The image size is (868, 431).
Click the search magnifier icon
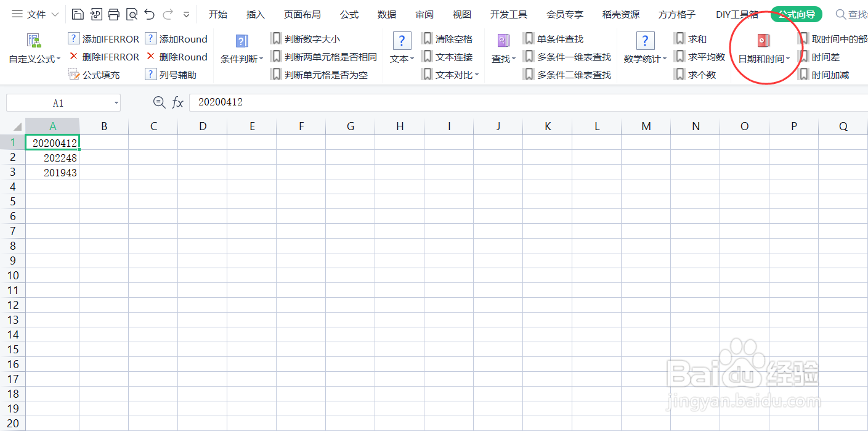click(840, 14)
